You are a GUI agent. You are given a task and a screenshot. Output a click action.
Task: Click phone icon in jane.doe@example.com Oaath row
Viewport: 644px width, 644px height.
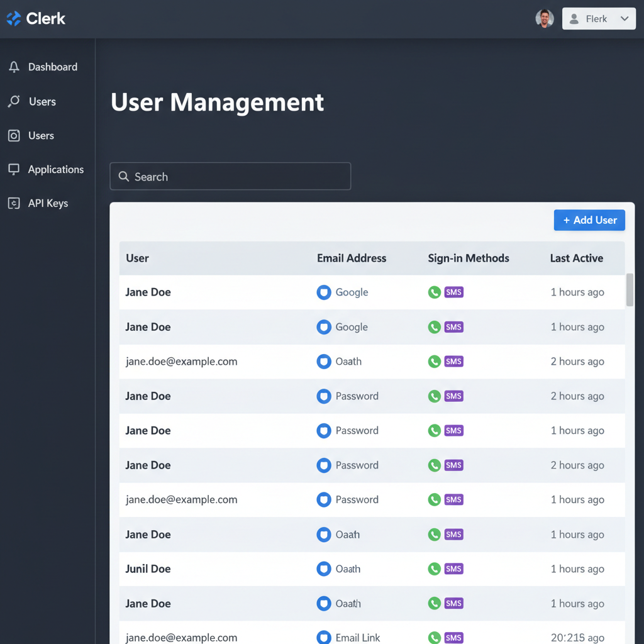[434, 362]
